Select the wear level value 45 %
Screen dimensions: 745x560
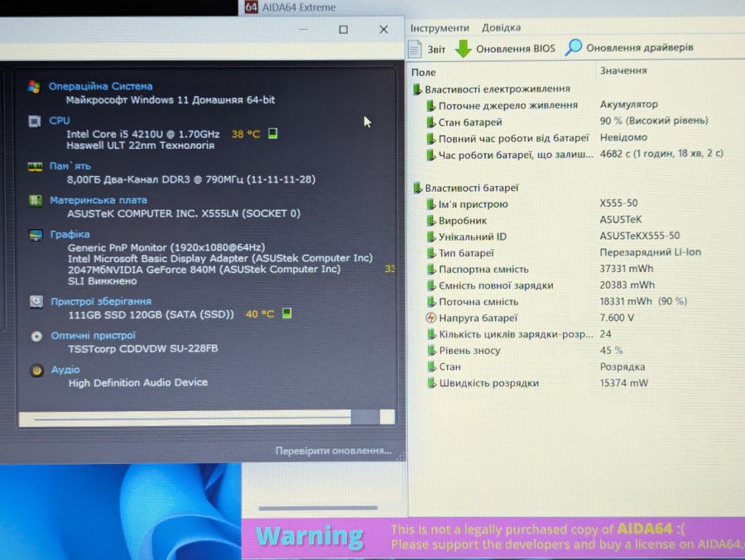[611, 350]
